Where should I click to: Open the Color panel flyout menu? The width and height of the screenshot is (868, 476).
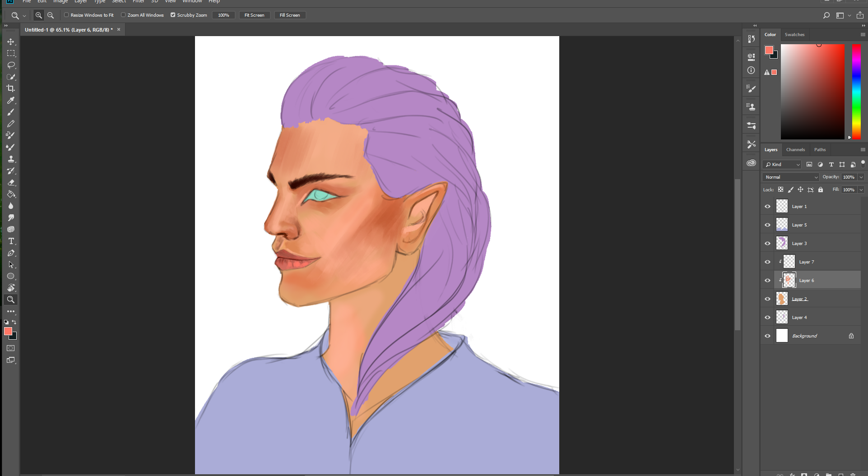(863, 34)
